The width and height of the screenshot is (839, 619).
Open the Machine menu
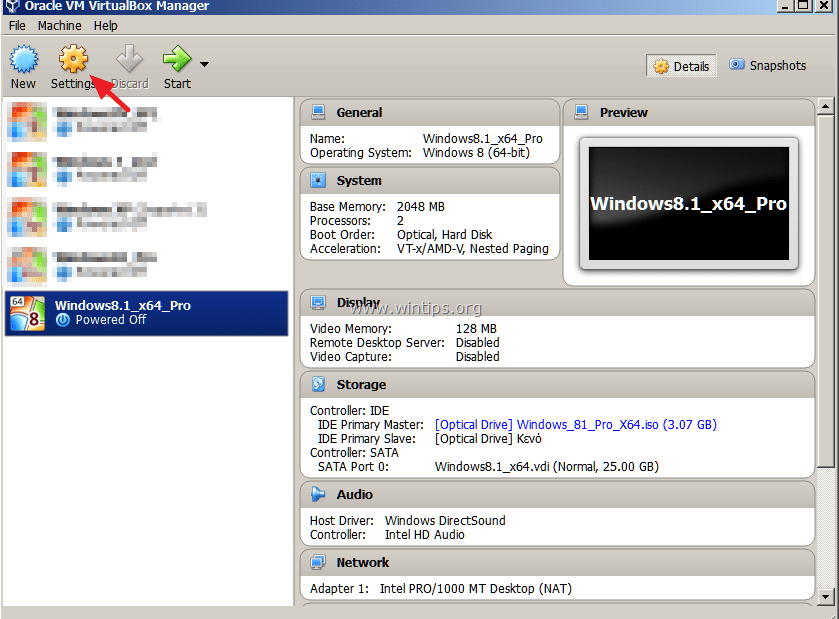coord(59,26)
